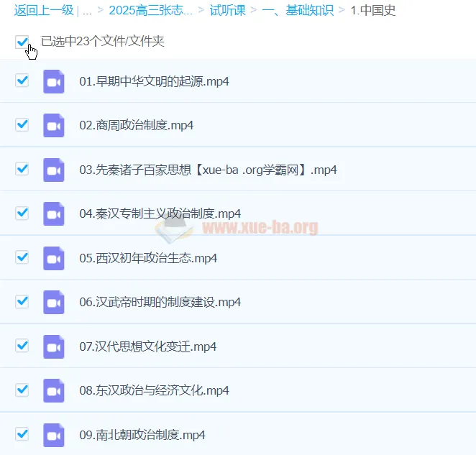The height and width of the screenshot is (455, 476).
Task: Open 07.汉代思想文化变迁.mp4 file name
Action: [148, 346]
